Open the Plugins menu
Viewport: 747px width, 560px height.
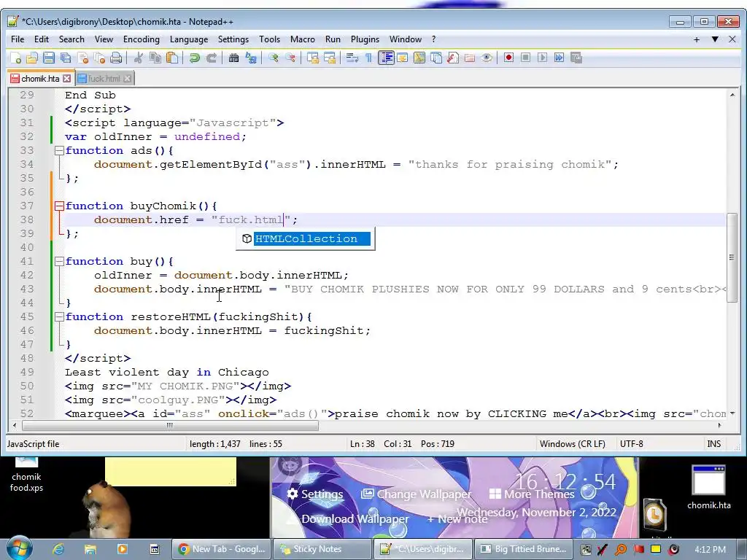click(365, 39)
